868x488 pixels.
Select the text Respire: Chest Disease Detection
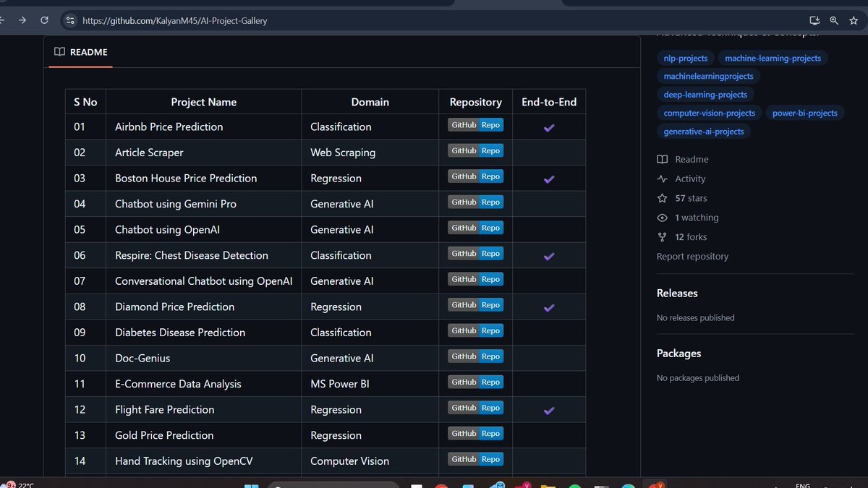pos(192,255)
